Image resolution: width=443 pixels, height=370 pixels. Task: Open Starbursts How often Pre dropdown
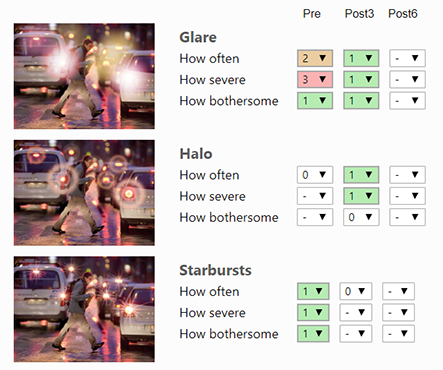tap(313, 291)
